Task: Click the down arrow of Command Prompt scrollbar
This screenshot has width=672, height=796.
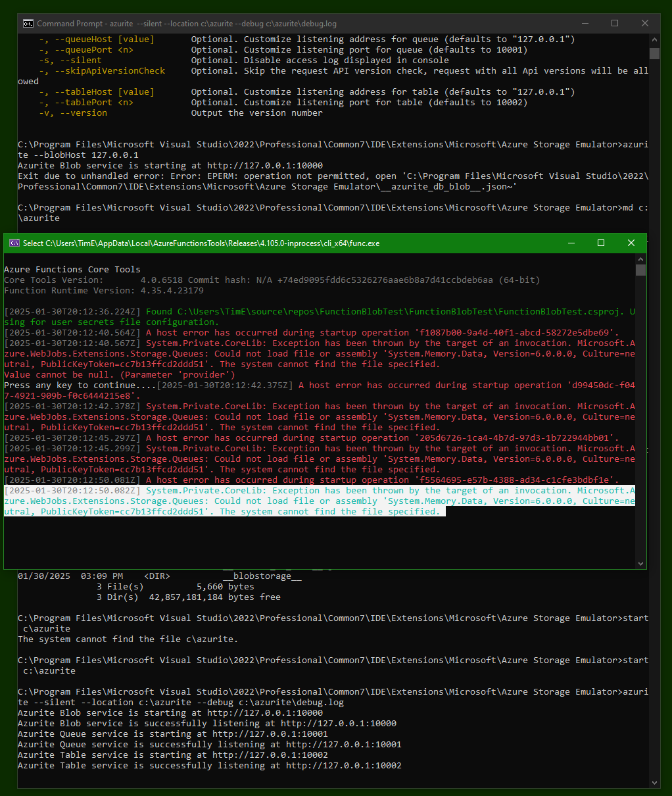Action: (654, 783)
